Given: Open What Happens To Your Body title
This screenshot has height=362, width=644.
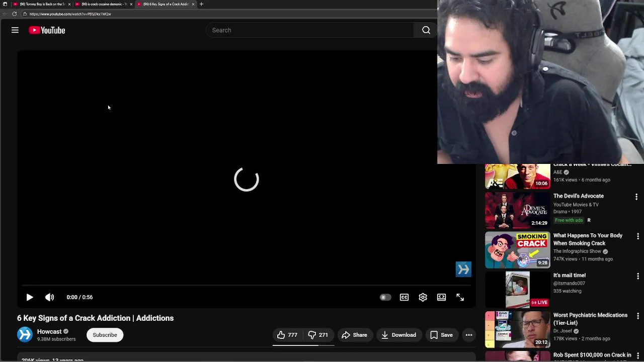Looking at the screenshot, I should pos(588,239).
